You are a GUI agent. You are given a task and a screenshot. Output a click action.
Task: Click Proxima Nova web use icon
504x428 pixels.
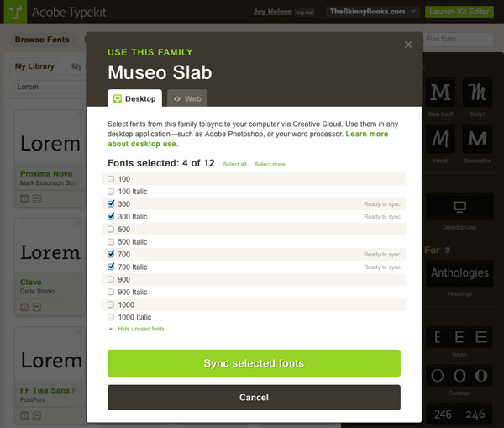click(24, 199)
